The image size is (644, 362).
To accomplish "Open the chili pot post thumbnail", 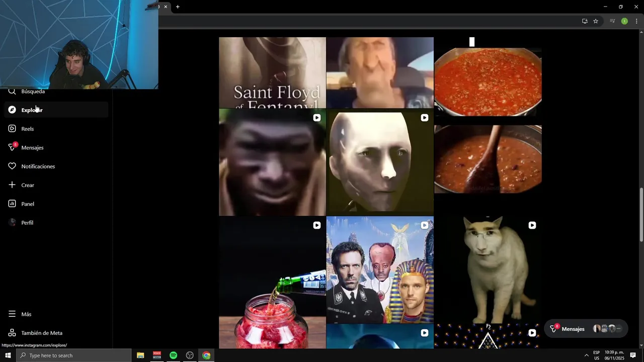I will coord(488,82).
